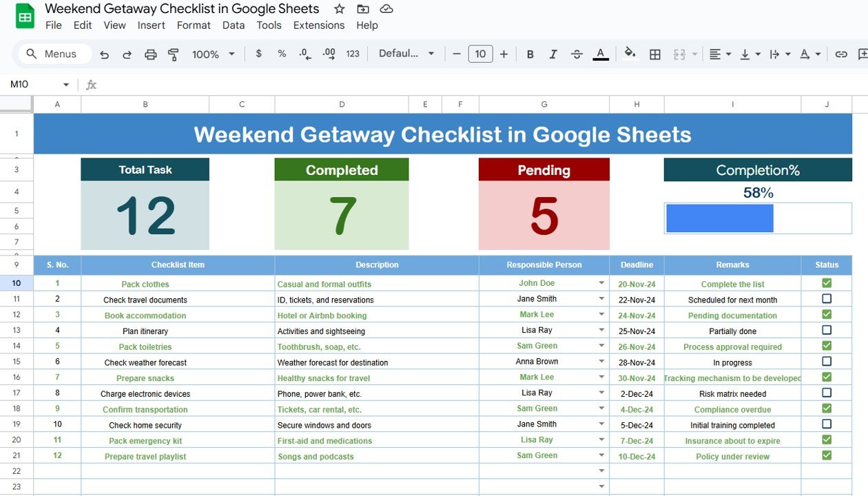Toggle strikethrough formatting
Screen dimensions: 868x496
coord(577,54)
